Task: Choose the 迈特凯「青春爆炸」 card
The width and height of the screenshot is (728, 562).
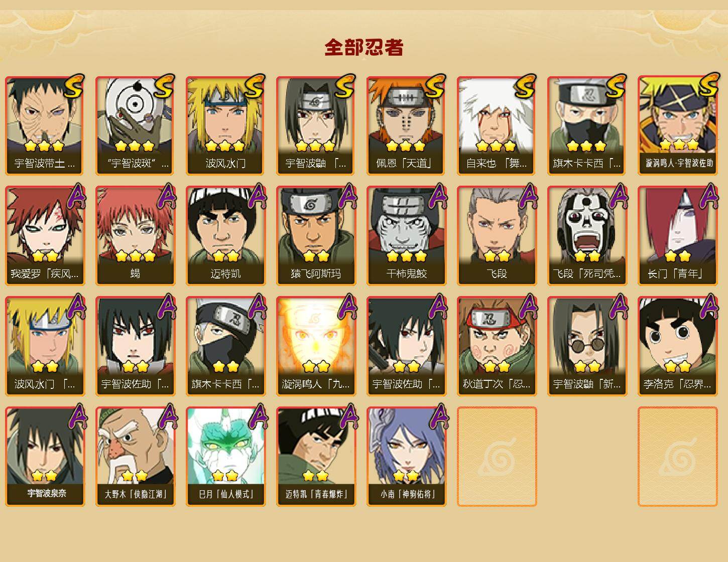Action: [x=316, y=456]
